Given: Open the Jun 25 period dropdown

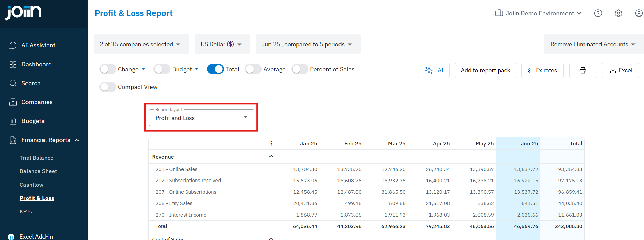Looking at the screenshot, I should [308, 44].
